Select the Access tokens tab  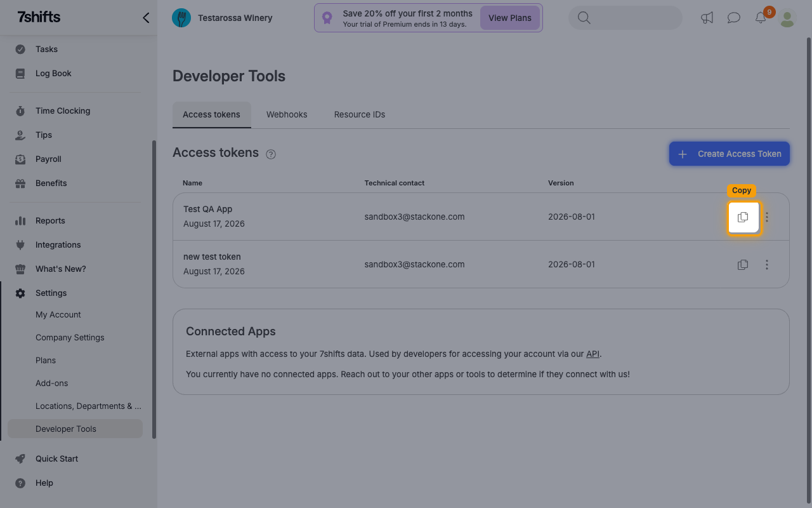pyautogui.click(x=212, y=114)
